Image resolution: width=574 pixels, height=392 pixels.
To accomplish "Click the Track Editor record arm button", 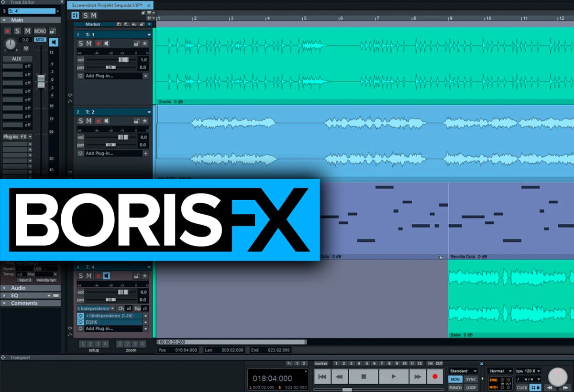I will pos(7,31).
